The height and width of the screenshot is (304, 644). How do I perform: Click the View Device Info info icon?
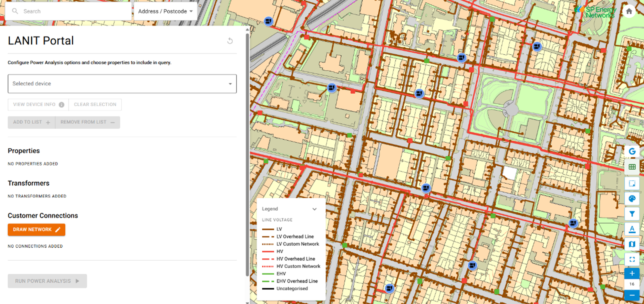coord(61,105)
